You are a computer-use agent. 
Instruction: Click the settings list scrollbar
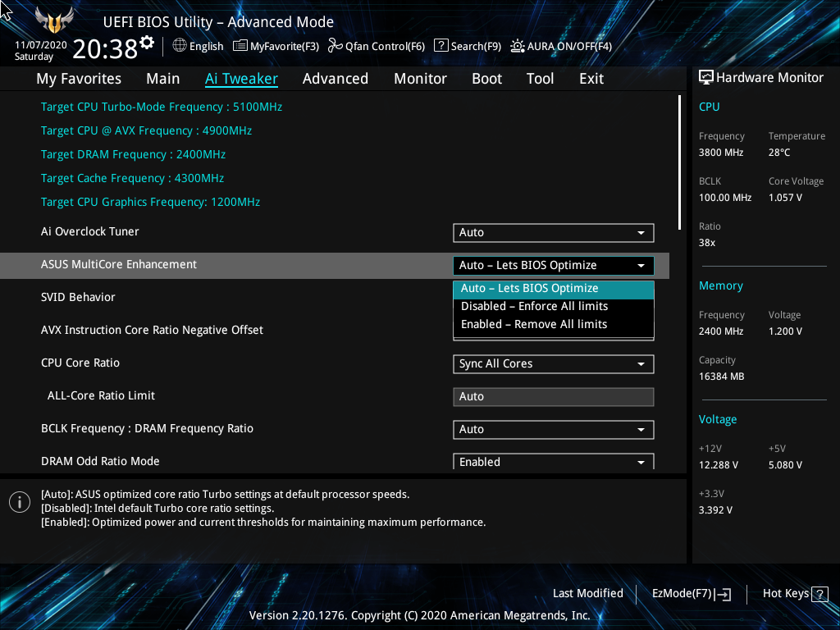point(679,162)
